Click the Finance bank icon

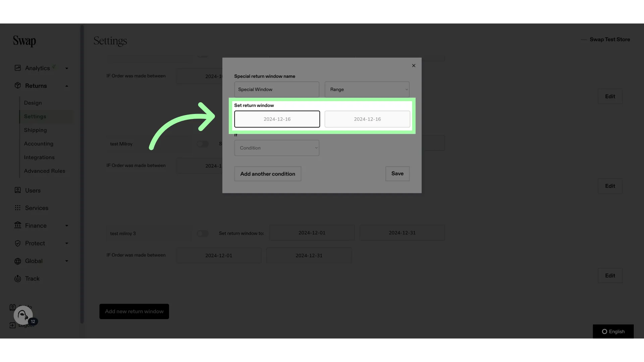pyautogui.click(x=18, y=225)
